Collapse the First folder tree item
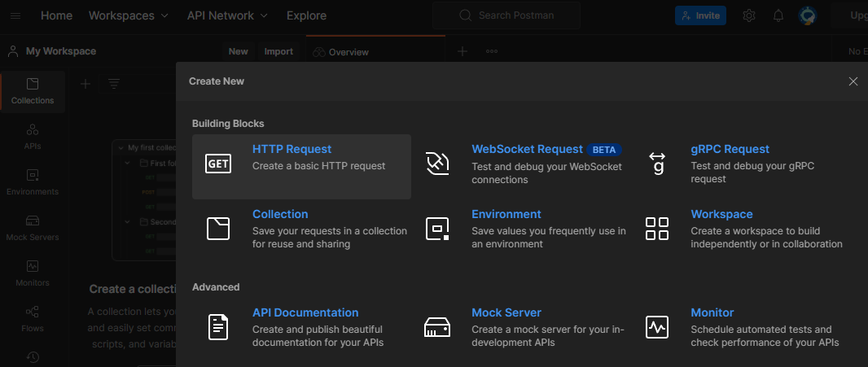This screenshot has width=868, height=367. [x=128, y=163]
